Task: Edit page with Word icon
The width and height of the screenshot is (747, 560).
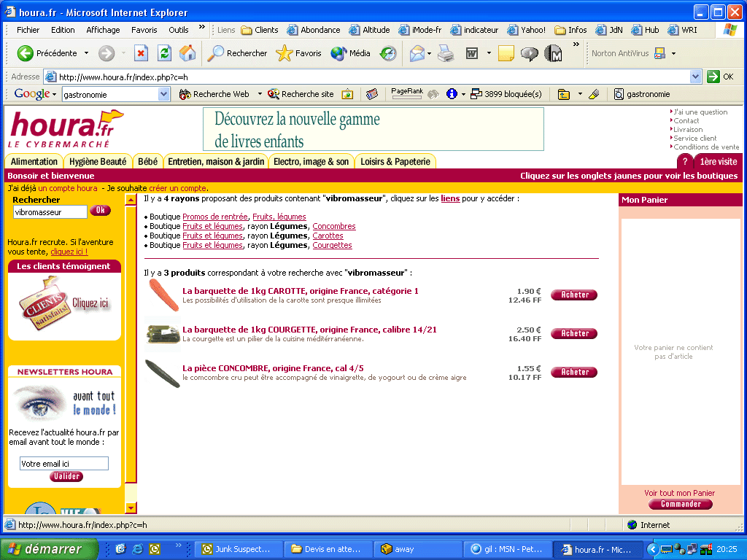Action: click(472, 53)
